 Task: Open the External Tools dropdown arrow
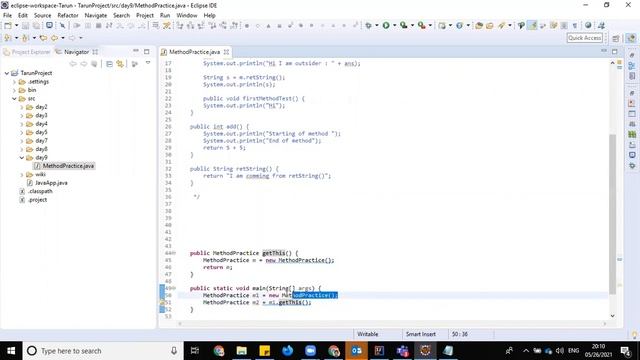coord(430,25)
